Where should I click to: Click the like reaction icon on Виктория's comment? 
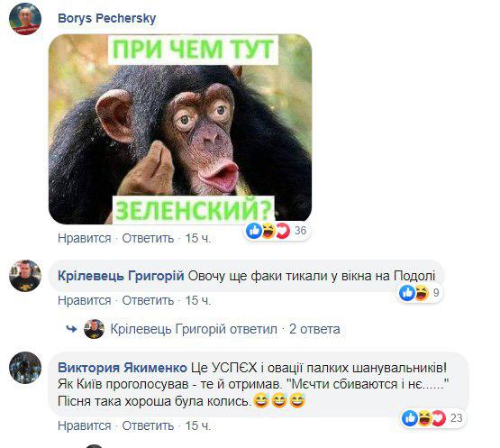pyautogui.click(x=409, y=417)
